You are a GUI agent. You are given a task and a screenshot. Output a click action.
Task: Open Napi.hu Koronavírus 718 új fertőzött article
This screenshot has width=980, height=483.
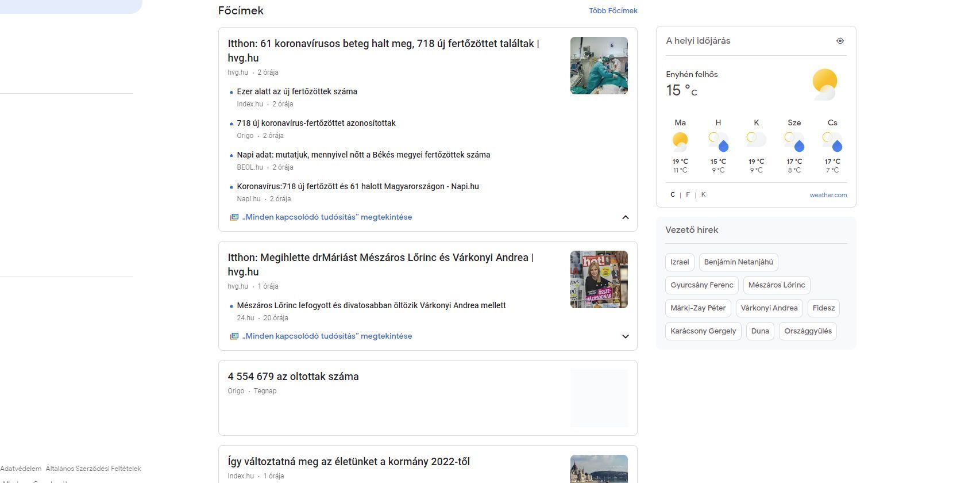click(x=358, y=186)
